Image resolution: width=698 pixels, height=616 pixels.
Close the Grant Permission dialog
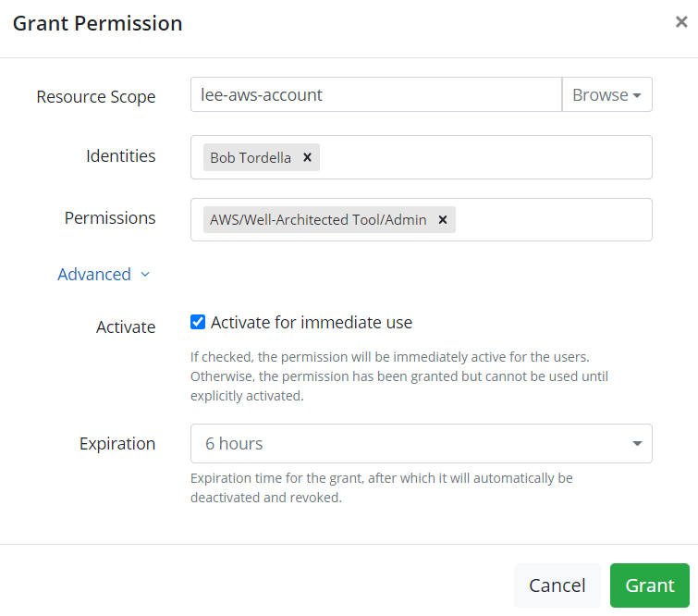tap(681, 22)
